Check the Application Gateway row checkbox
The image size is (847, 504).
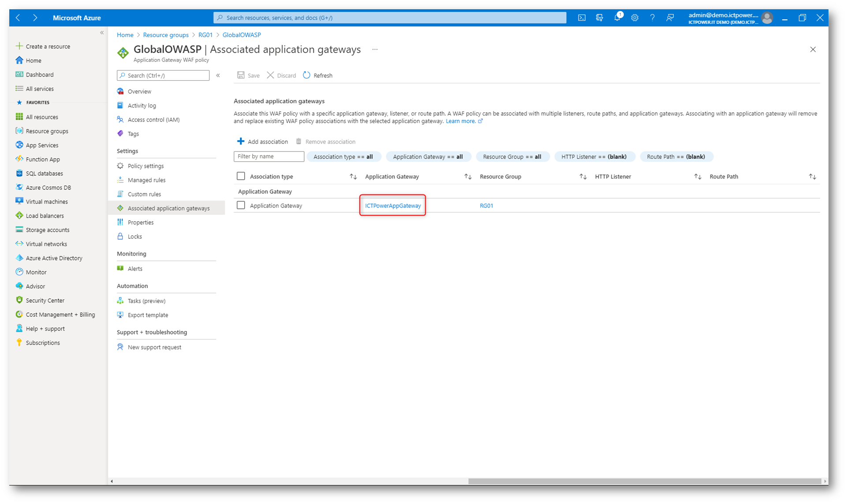click(x=241, y=205)
